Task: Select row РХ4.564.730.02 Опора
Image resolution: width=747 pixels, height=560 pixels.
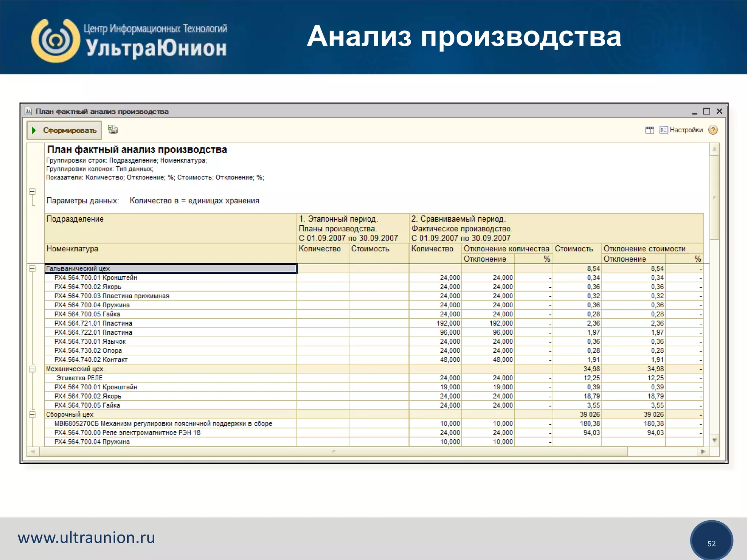Action: tap(171, 351)
